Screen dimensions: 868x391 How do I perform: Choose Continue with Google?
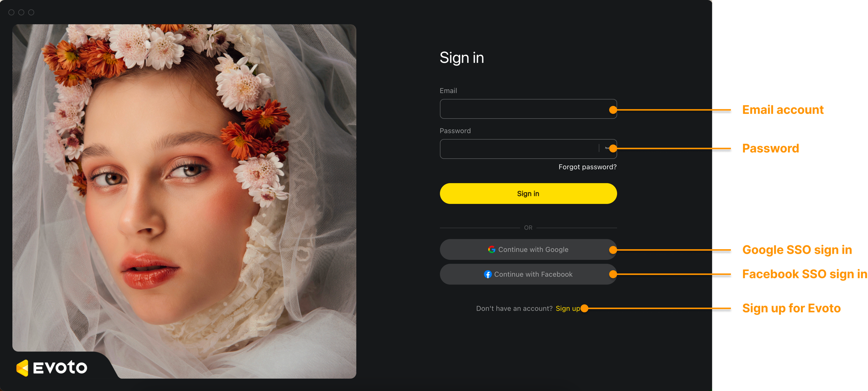[528, 250]
